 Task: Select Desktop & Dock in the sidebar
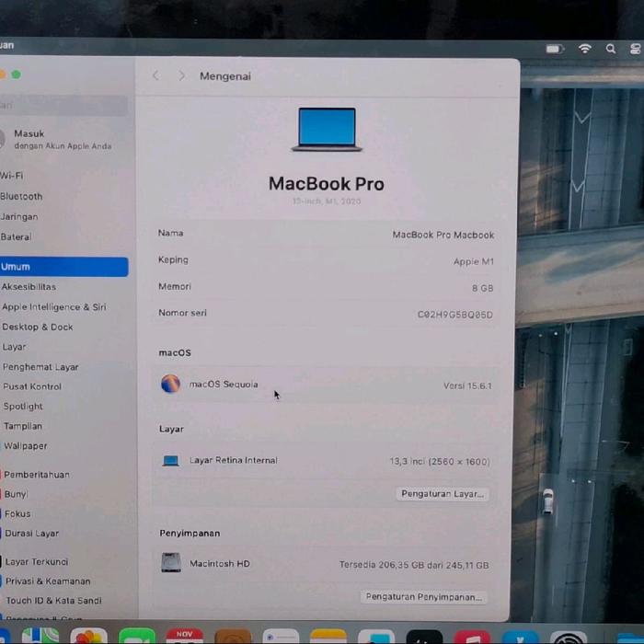[37, 327]
